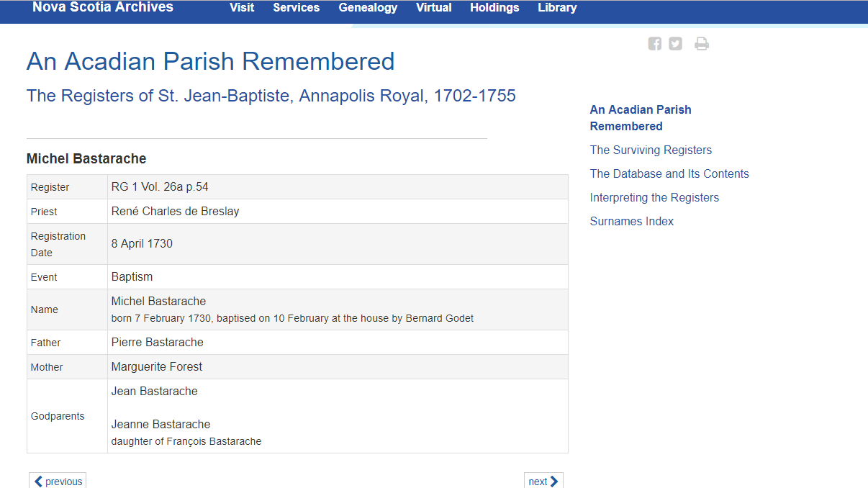Open Interpreting the Registers page
This screenshot has height=488, width=868.
(x=654, y=197)
